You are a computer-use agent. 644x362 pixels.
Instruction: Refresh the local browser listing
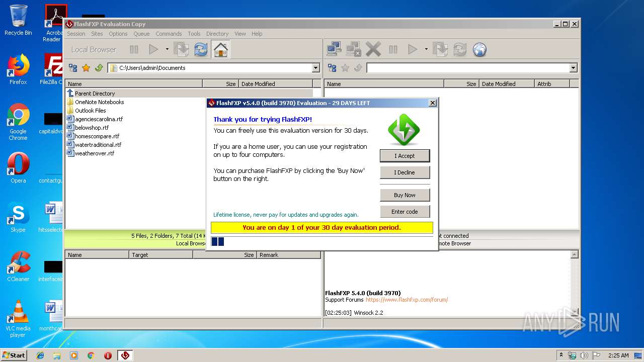(x=201, y=49)
